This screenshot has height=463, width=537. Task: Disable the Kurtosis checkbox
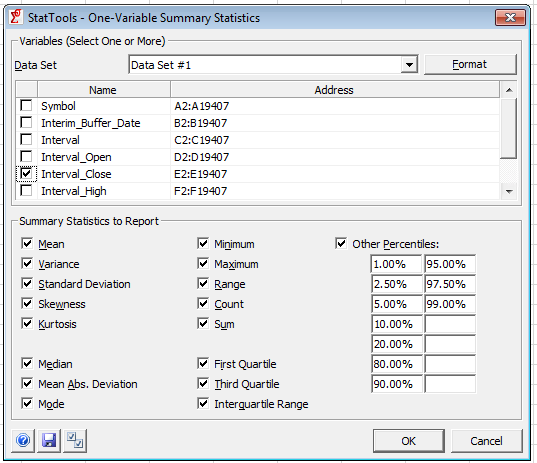[27, 324]
